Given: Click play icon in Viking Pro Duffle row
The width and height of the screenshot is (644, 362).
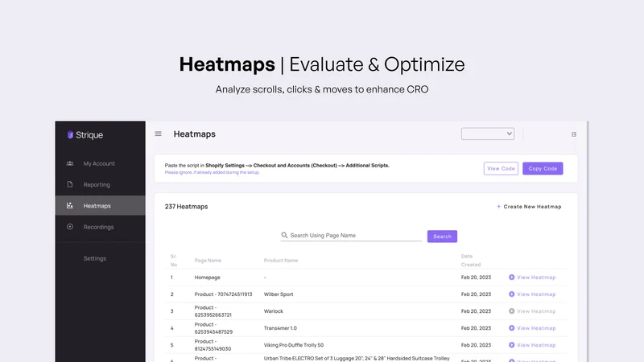Looking at the screenshot, I should pyautogui.click(x=511, y=345).
